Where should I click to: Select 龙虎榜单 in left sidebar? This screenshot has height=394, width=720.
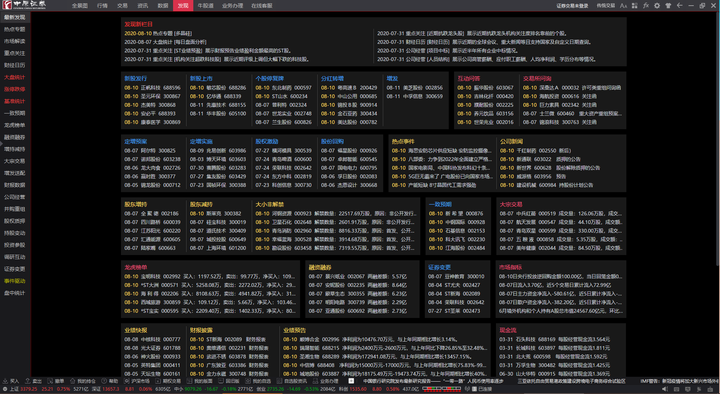point(15,125)
